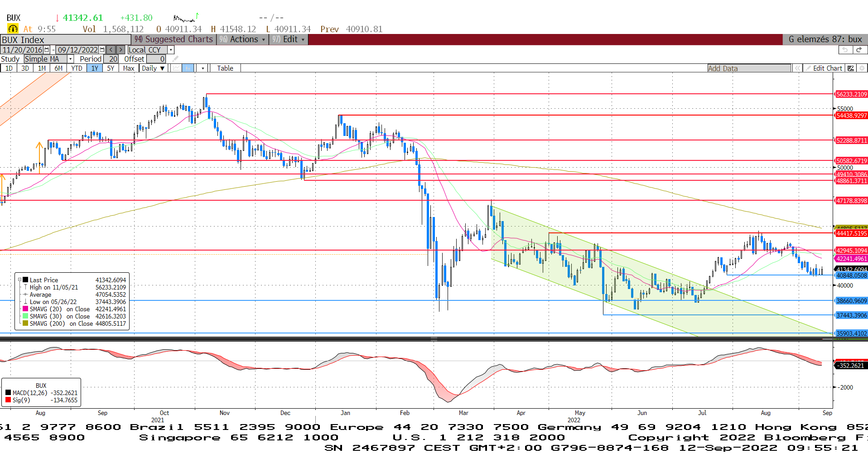
Task: Click the 44417.5195 resistance level label
Action: point(851,233)
